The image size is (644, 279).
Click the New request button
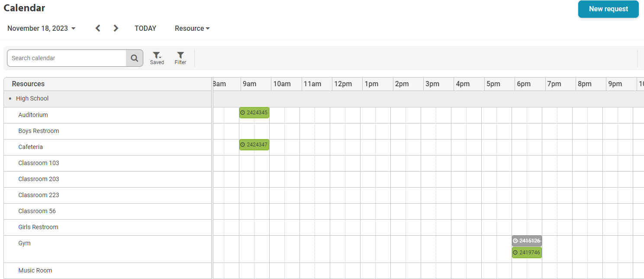point(608,9)
